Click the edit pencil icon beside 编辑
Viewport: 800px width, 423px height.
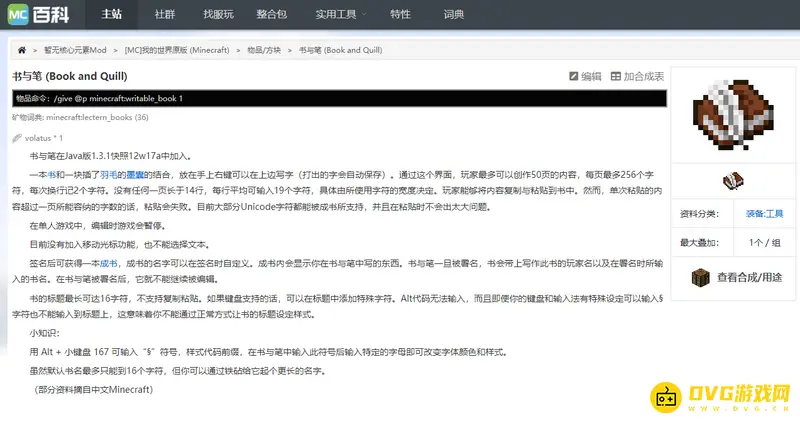573,76
